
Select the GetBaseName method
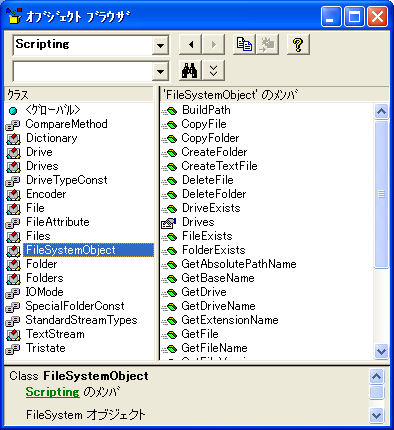[x=218, y=278]
